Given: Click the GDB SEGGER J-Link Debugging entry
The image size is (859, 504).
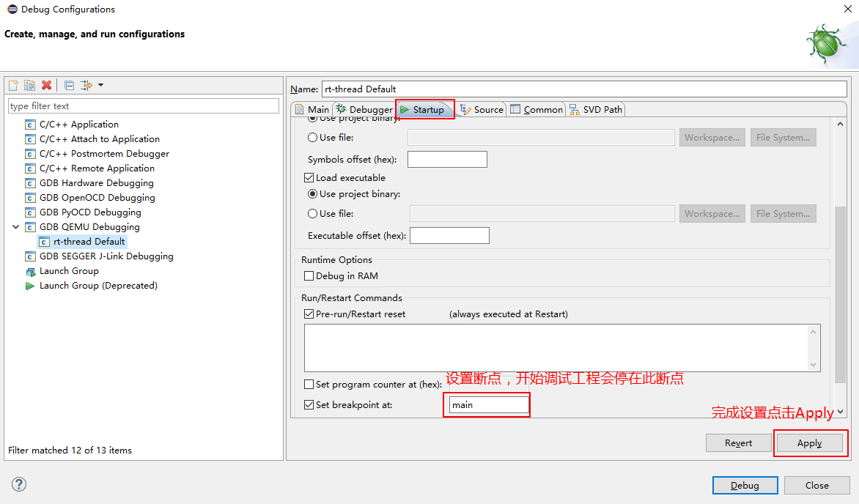Looking at the screenshot, I should [x=107, y=256].
